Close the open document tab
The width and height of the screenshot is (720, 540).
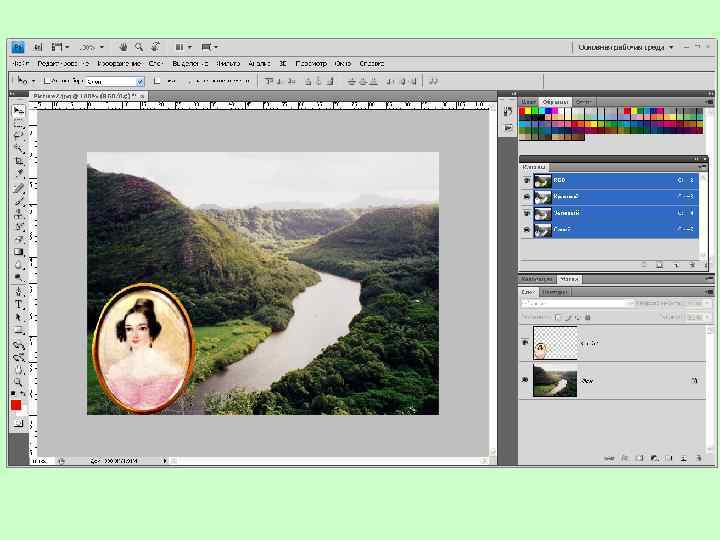142,96
